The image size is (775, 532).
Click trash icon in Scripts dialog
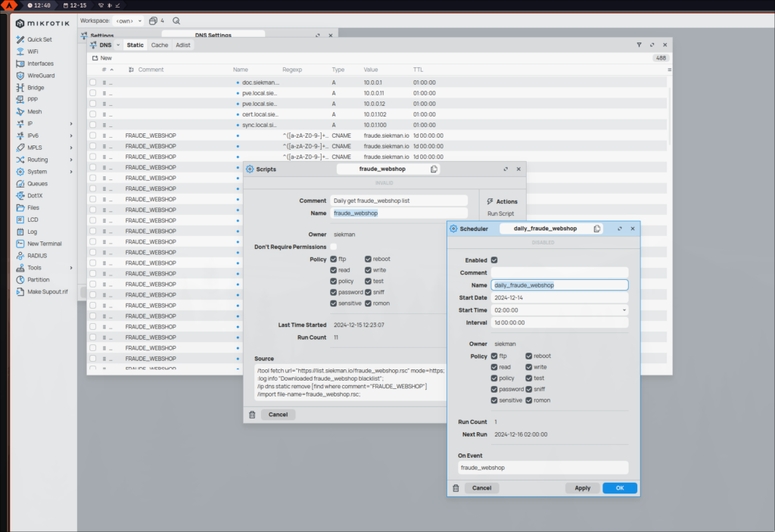pyautogui.click(x=252, y=415)
